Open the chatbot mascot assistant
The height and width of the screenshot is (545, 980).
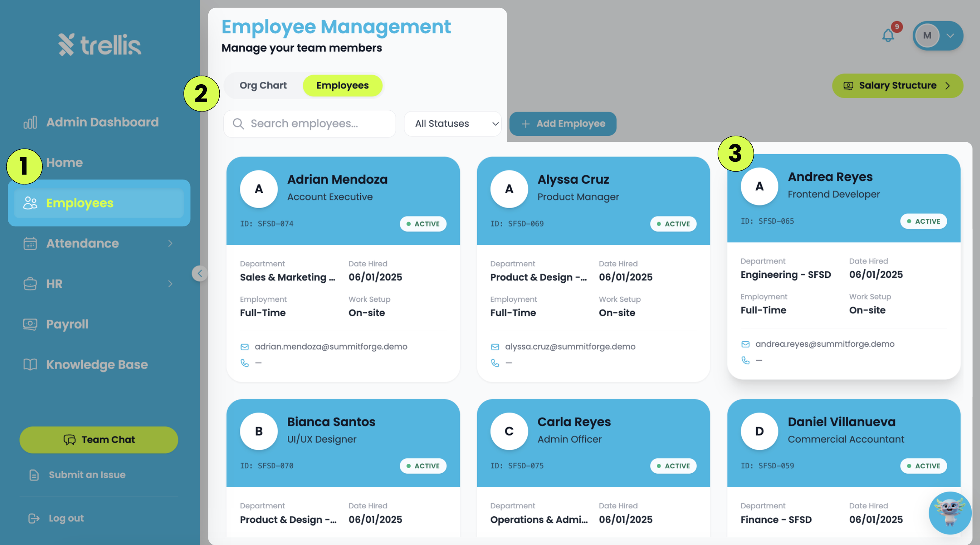pos(950,512)
